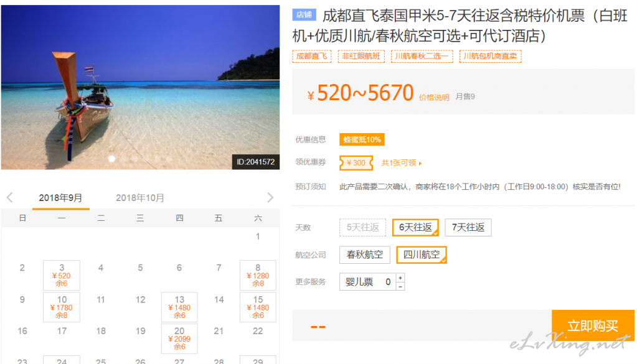Click the 优惠信息 label
The height and width of the screenshot is (364, 637).
310,139
